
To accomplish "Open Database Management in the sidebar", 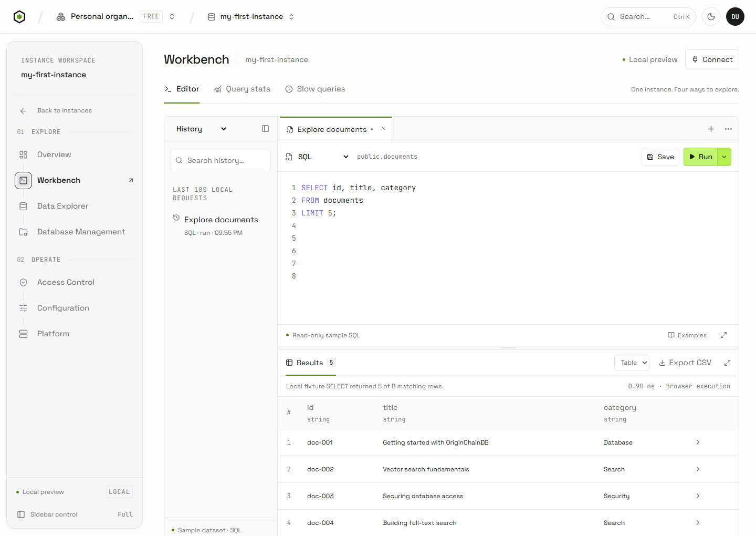I will tap(81, 232).
